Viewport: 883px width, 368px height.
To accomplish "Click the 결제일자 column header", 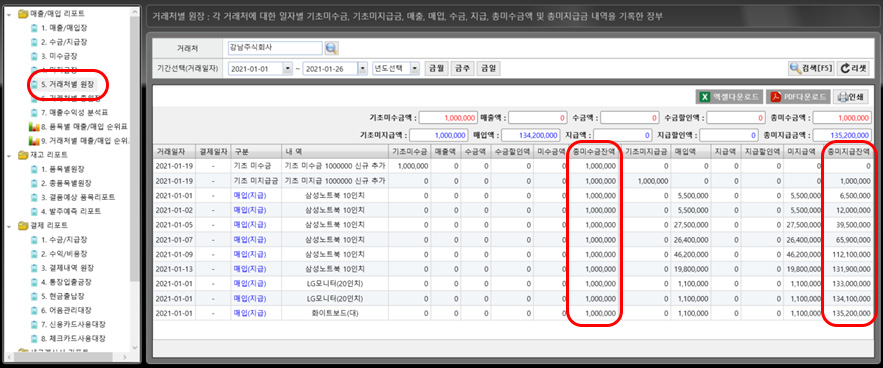I will [x=213, y=152].
